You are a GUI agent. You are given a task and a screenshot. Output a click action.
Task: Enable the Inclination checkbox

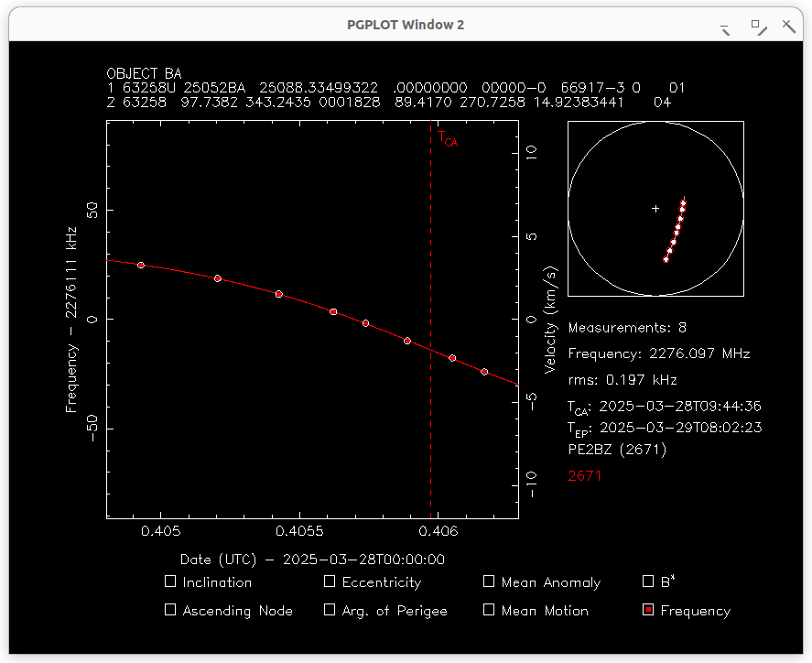coord(170,581)
